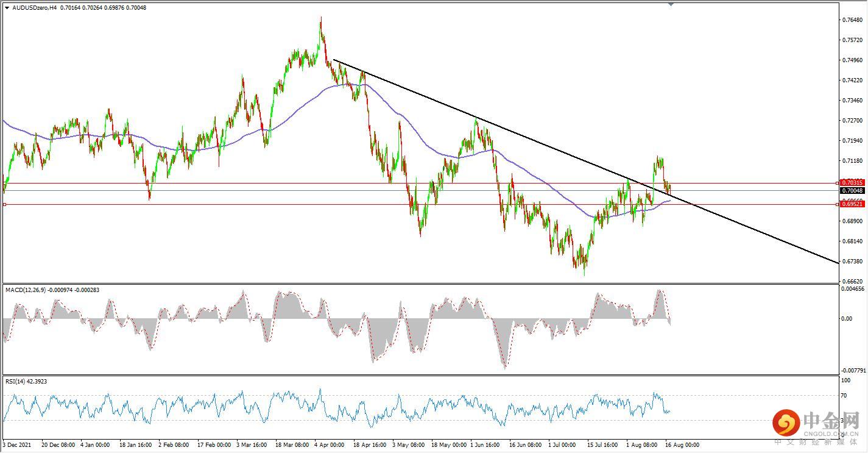
Task: Click the 16 Jun 08:00 time label
Action: [526, 444]
